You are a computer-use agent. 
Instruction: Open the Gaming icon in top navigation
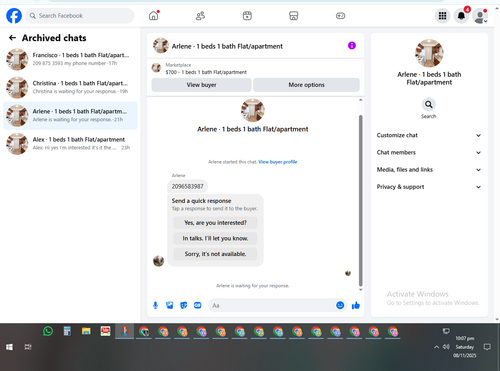340,16
